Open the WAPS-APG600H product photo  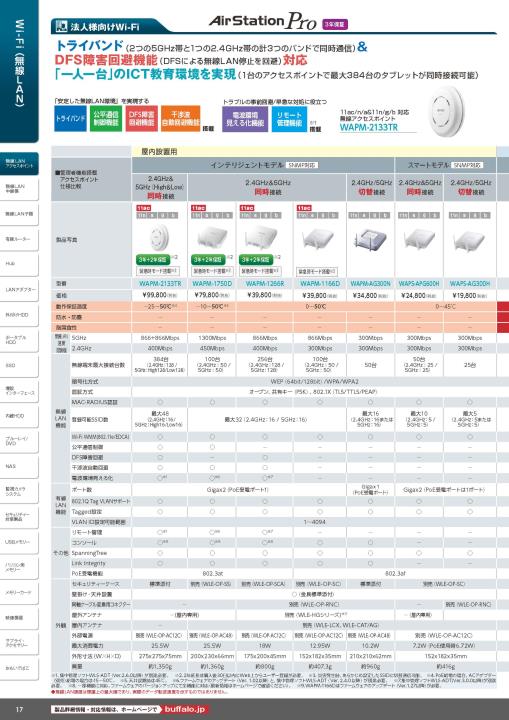[419, 240]
